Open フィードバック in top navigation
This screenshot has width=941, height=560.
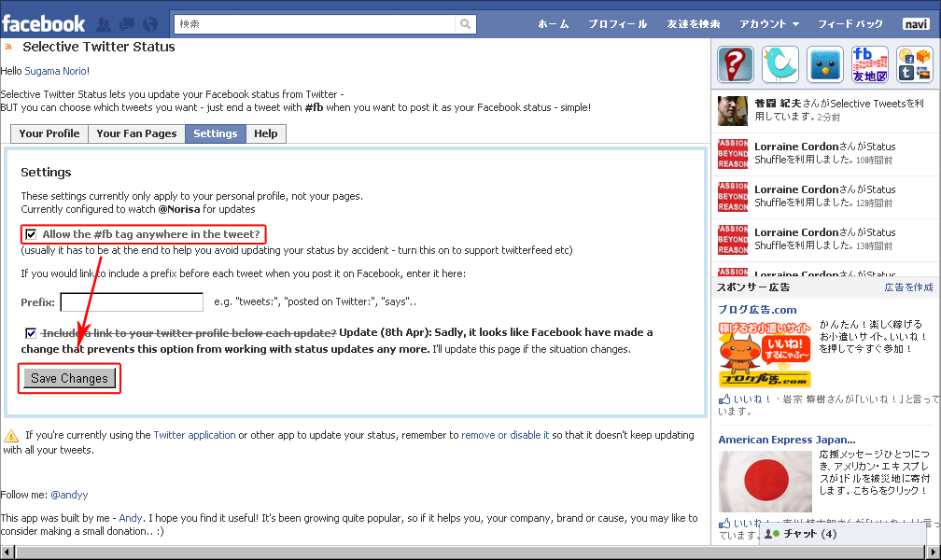(850, 24)
